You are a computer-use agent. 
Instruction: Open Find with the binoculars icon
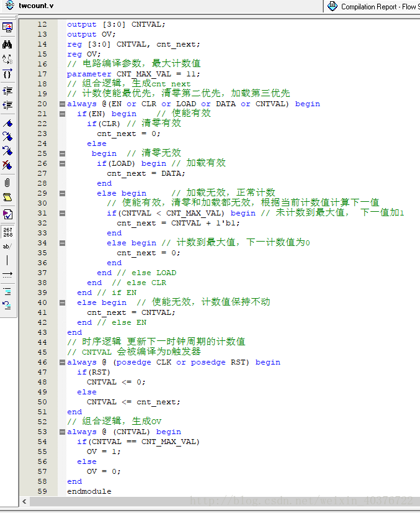7,44
